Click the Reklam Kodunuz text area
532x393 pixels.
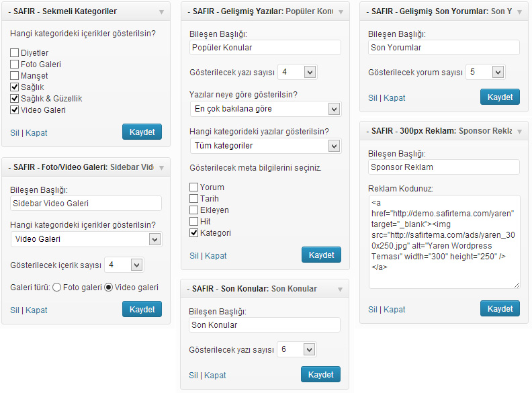click(x=444, y=242)
